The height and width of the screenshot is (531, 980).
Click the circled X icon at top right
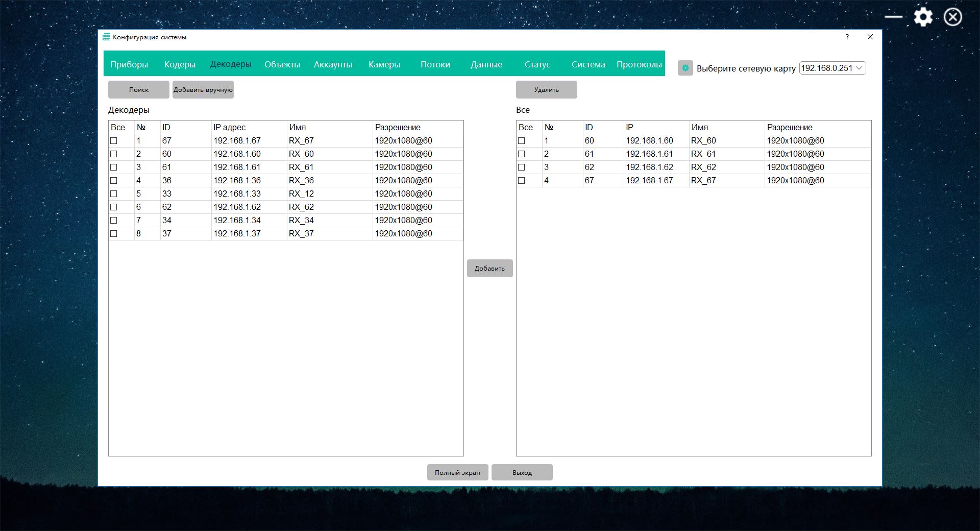click(x=952, y=17)
